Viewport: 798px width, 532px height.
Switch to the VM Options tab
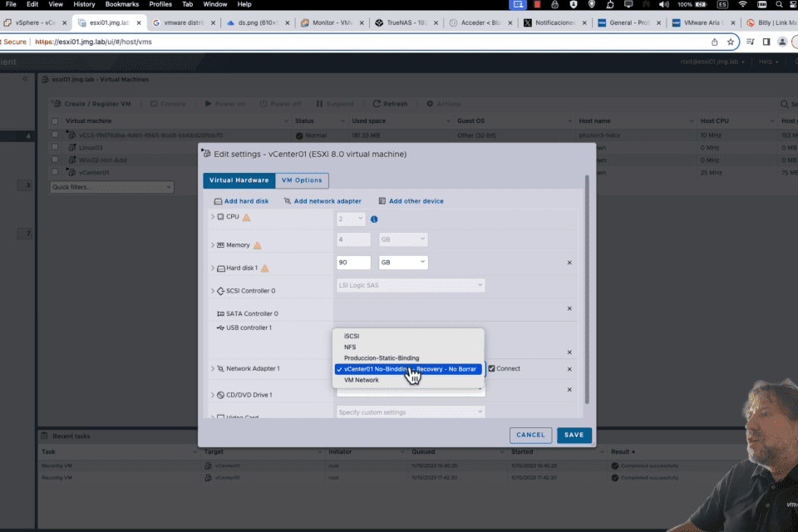tap(302, 180)
